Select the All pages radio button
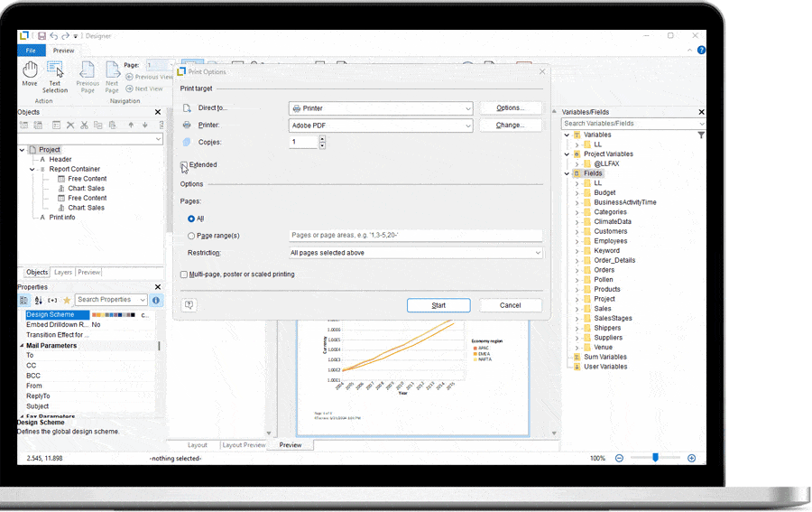The width and height of the screenshot is (812, 512). click(191, 219)
